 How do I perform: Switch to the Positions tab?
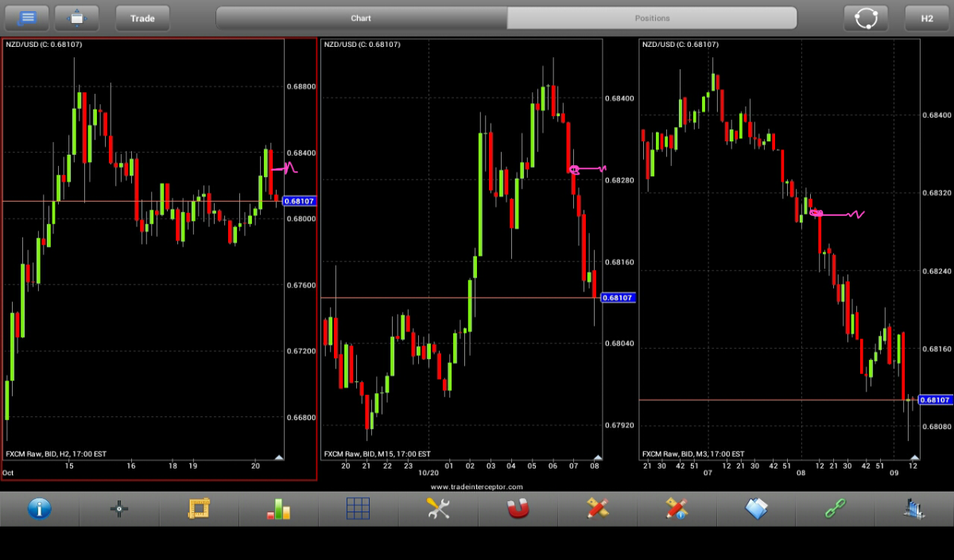pos(652,17)
